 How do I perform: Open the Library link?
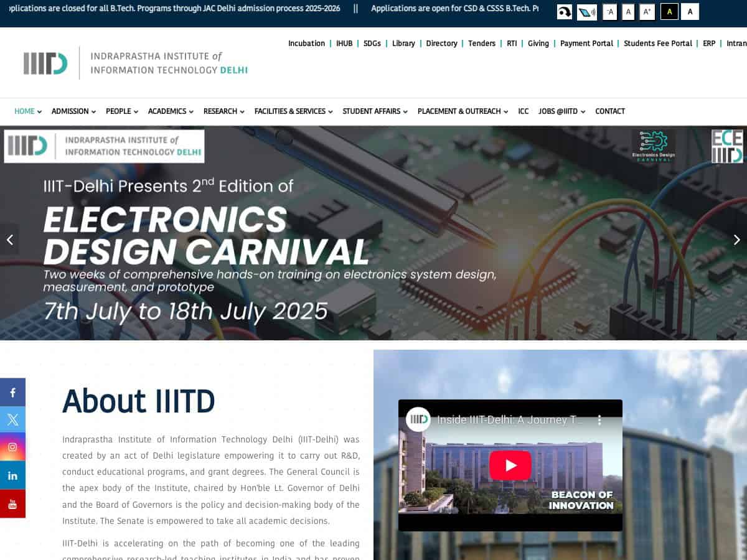pos(403,44)
